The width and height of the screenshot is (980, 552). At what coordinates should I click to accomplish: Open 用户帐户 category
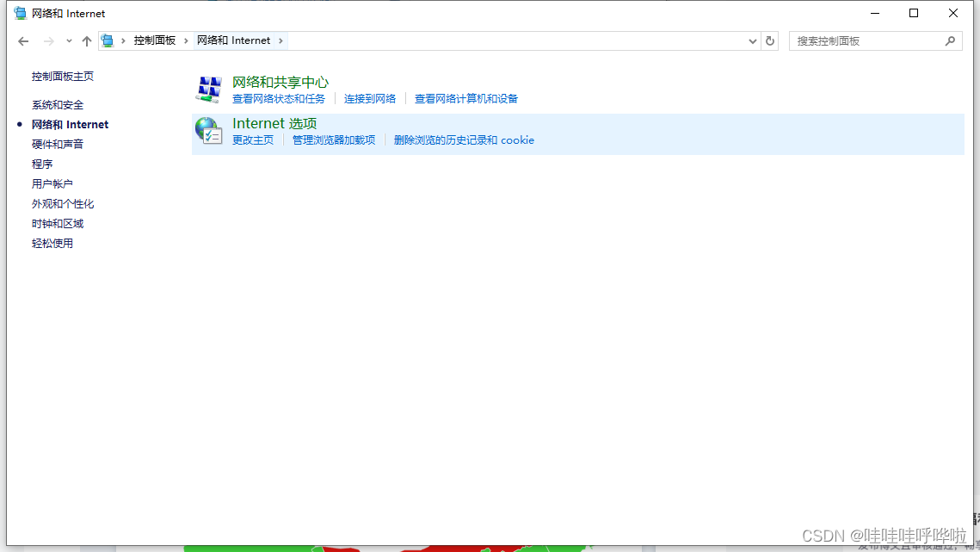(52, 184)
